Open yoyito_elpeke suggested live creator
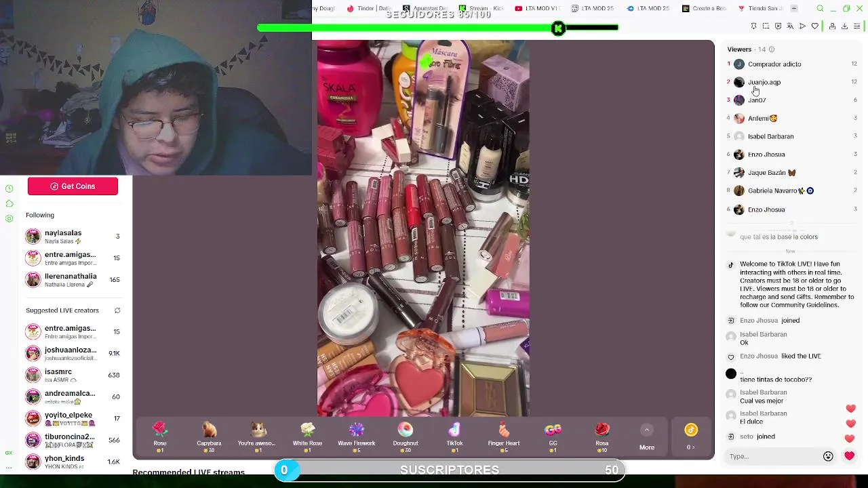The width and height of the screenshot is (868, 488). [x=73, y=418]
